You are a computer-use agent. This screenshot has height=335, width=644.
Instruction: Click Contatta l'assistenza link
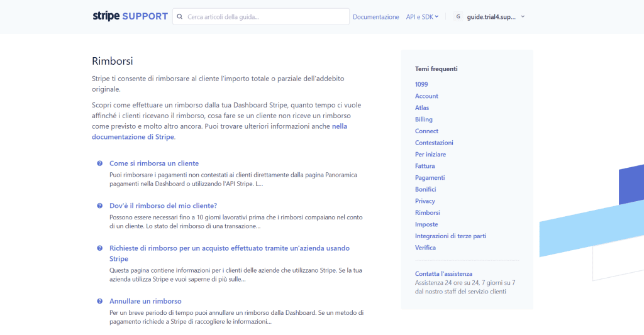pyautogui.click(x=443, y=274)
